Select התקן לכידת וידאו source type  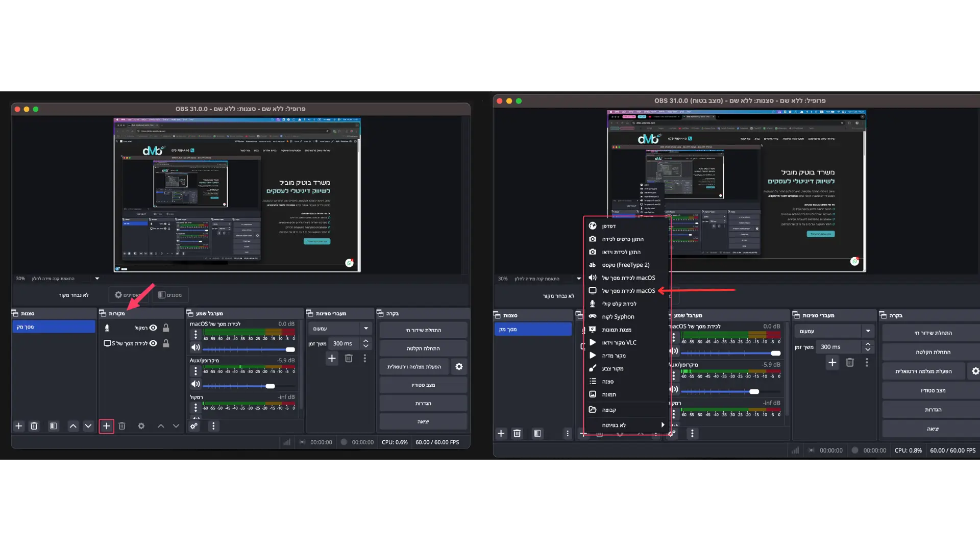(x=627, y=252)
